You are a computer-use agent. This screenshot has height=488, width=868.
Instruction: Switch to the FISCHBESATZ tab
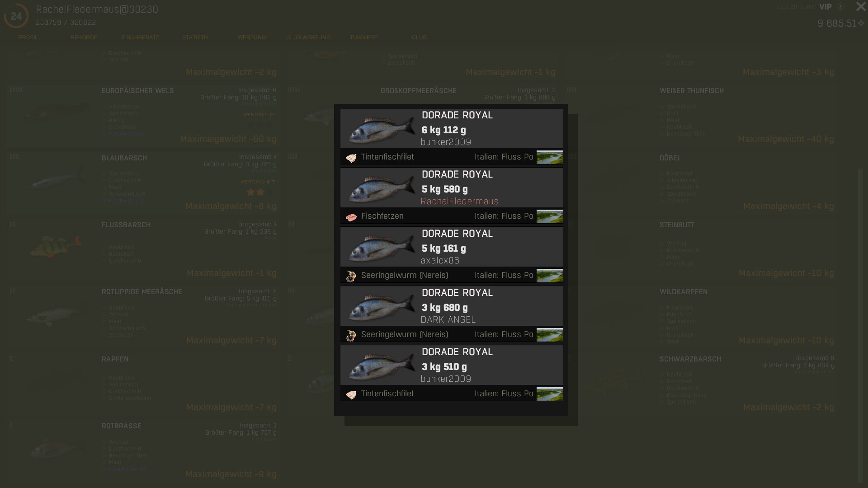140,38
